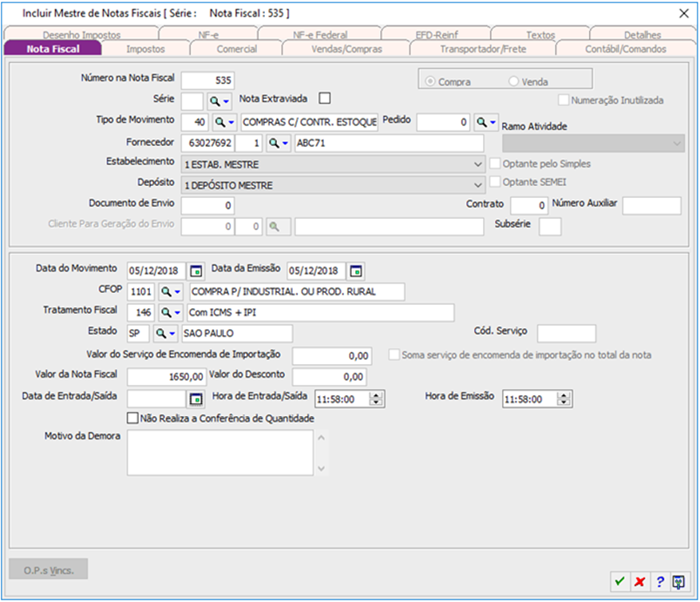Screen dimensions: 700x602
Task: Open calendar picker for Data da Emissão
Action: coord(355,271)
